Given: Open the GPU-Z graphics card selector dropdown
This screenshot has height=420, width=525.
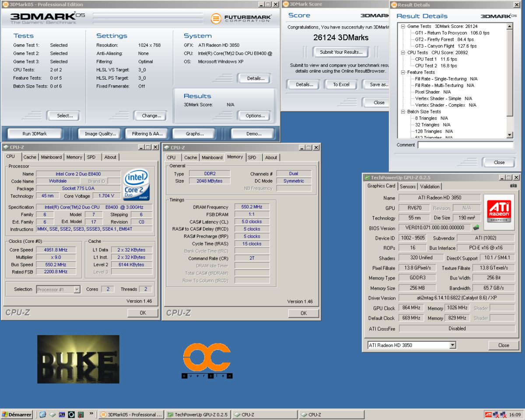Looking at the screenshot, I should click(453, 345).
